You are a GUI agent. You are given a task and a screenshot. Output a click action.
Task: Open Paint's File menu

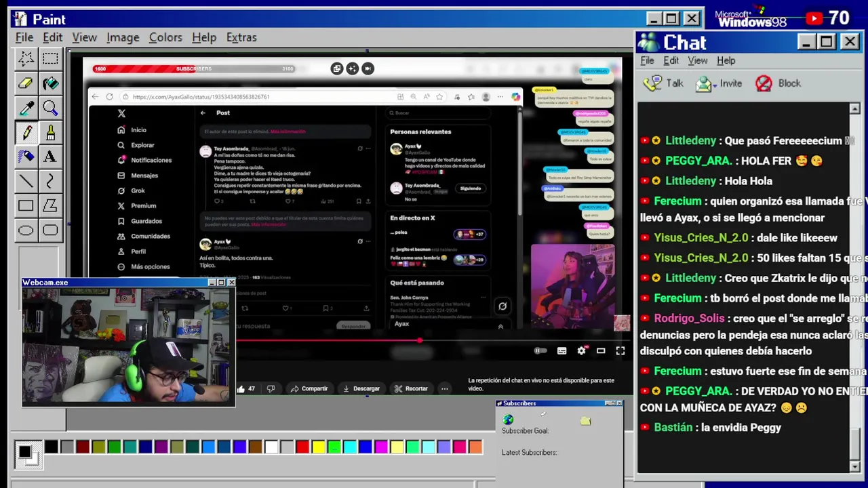24,37
